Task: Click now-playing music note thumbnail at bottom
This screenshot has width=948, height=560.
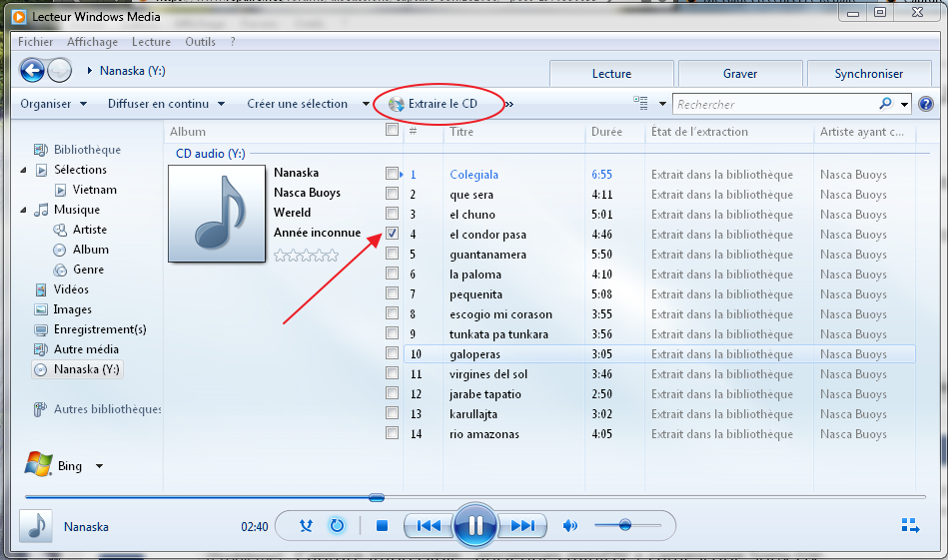Action: click(36, 526)
